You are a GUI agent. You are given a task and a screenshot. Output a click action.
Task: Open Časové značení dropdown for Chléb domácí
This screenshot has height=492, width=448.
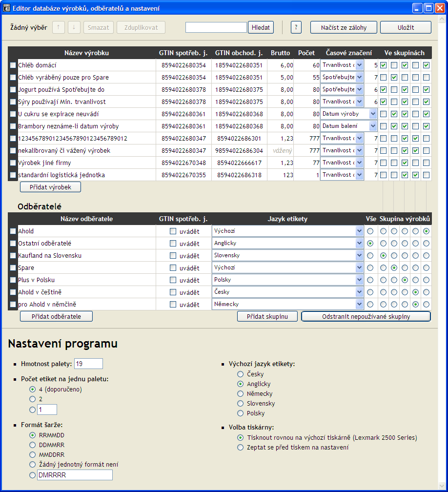click(x=342, y=65)
